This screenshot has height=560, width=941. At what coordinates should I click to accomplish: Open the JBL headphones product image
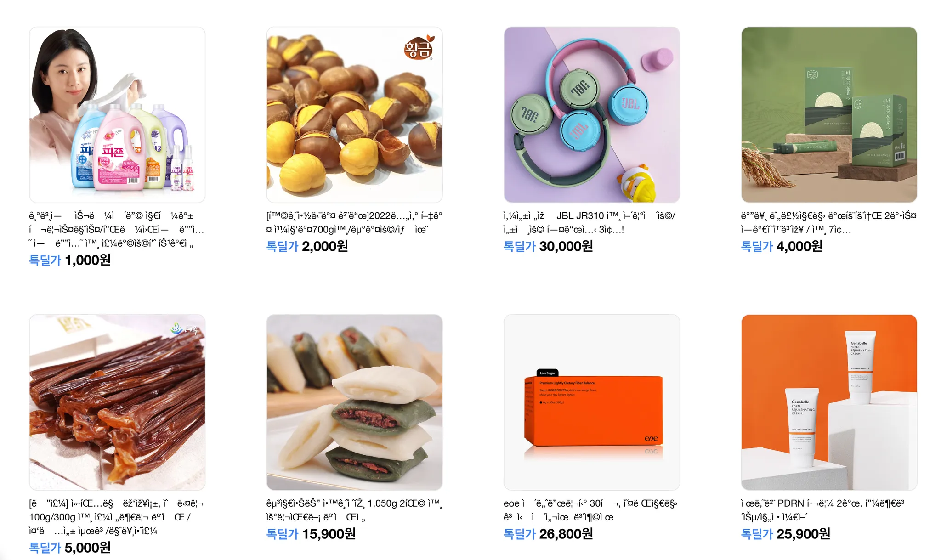[x=592, y=115]
